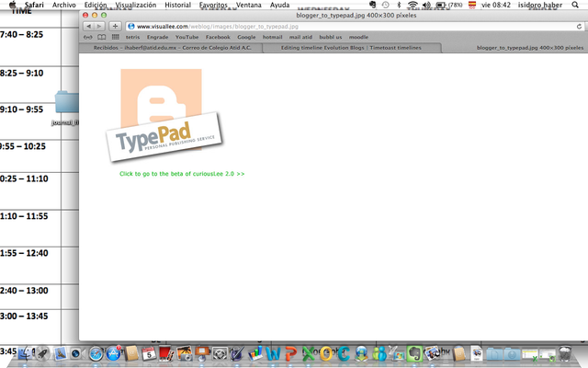Screen dimensions: 588x368
Task: Click the TypePad Blogger image
Action: click(x=164, y=116)
